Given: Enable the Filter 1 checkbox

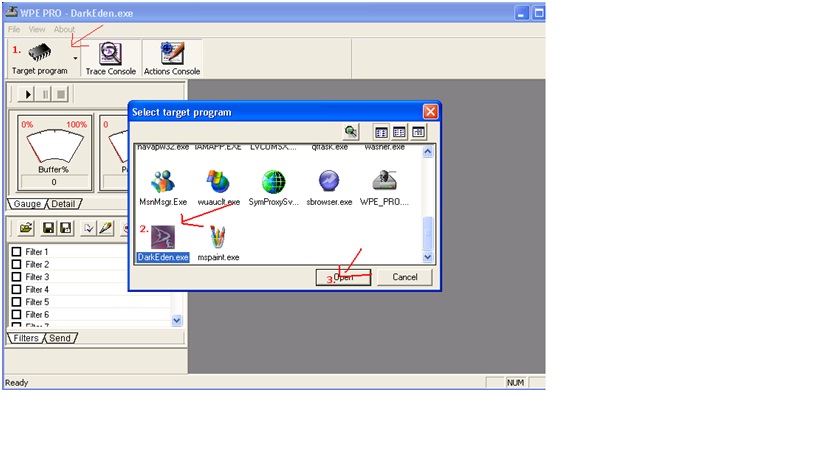Looking at the screenshot, I should click(x=17, y=252).
